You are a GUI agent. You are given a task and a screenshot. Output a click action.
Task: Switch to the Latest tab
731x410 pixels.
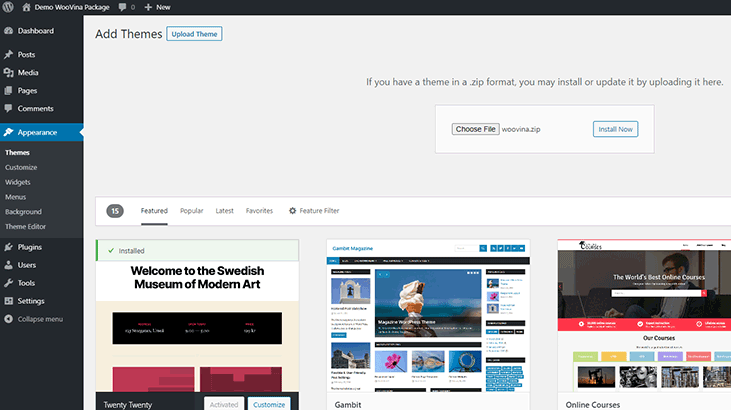pyautogui.click(x=224, y=211)
